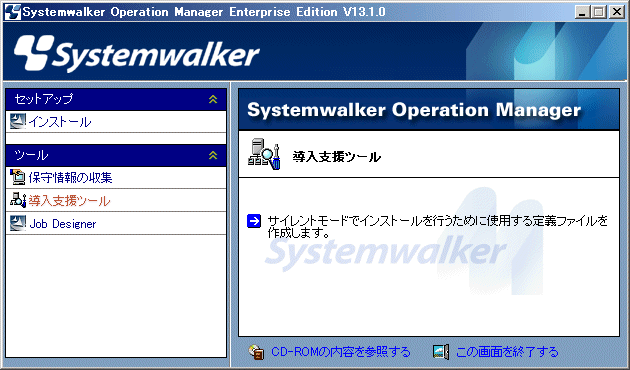Minimize the Systemwalker window

coord(582,12)
